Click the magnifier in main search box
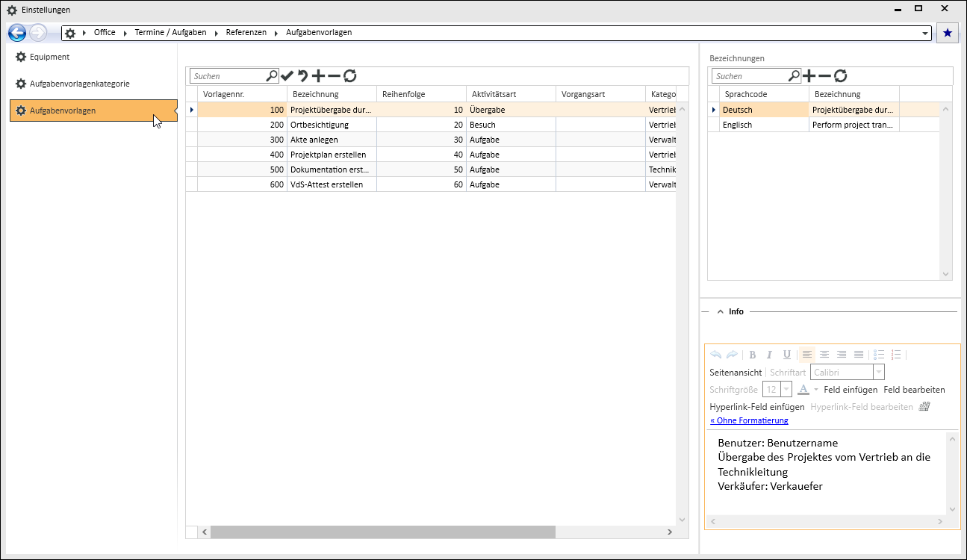967x560 pixels. click(272, 75)
